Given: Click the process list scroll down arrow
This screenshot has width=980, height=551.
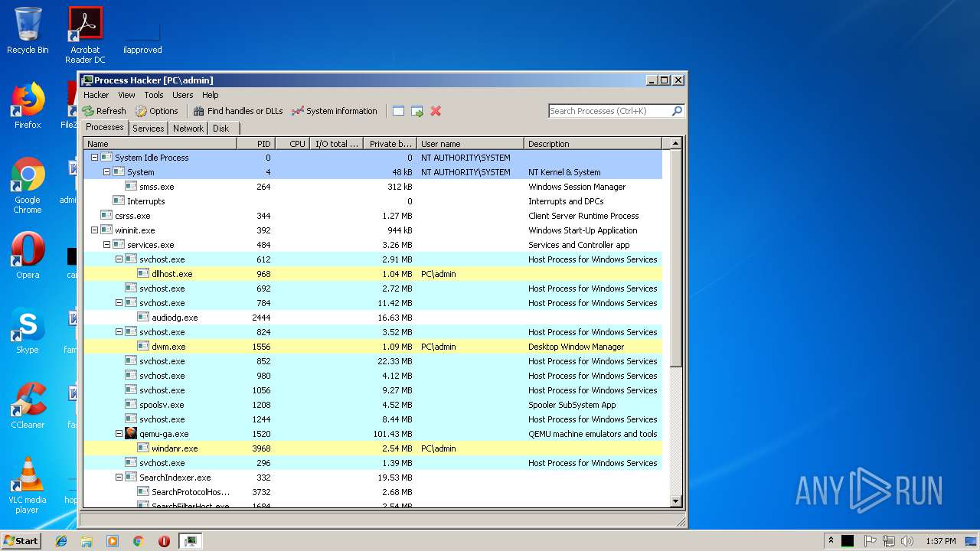Looking at the screenshot, I should pos(675,501).
